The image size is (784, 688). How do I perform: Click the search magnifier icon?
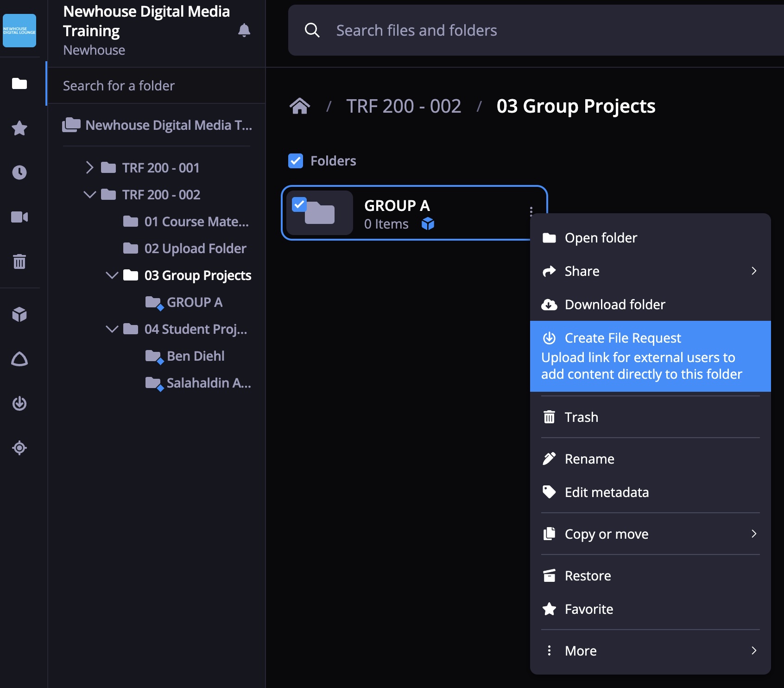(x=312, y=31)
